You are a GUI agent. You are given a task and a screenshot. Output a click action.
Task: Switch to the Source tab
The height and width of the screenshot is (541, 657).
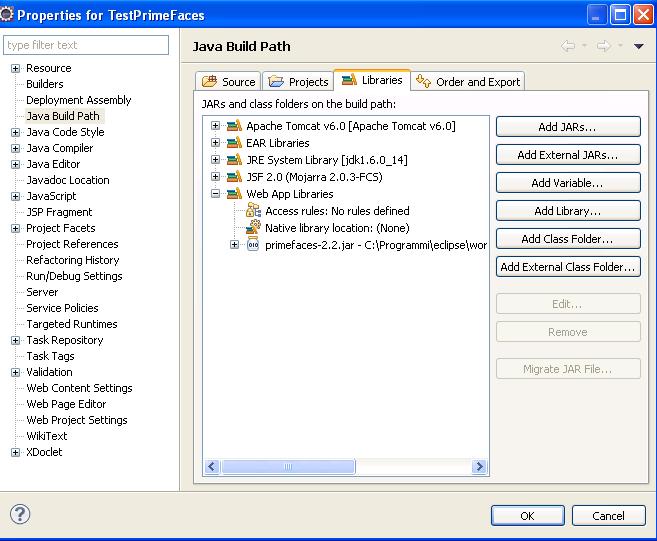click(x=228, y=81)
